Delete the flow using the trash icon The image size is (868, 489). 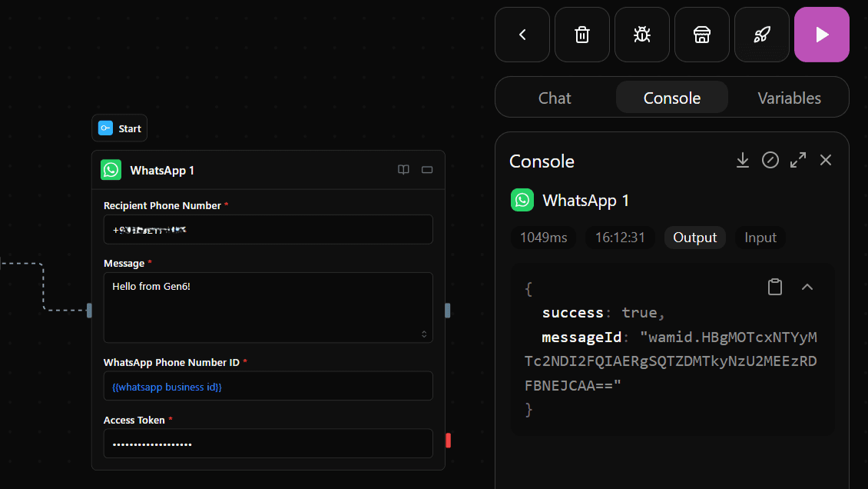coord(581,34)
